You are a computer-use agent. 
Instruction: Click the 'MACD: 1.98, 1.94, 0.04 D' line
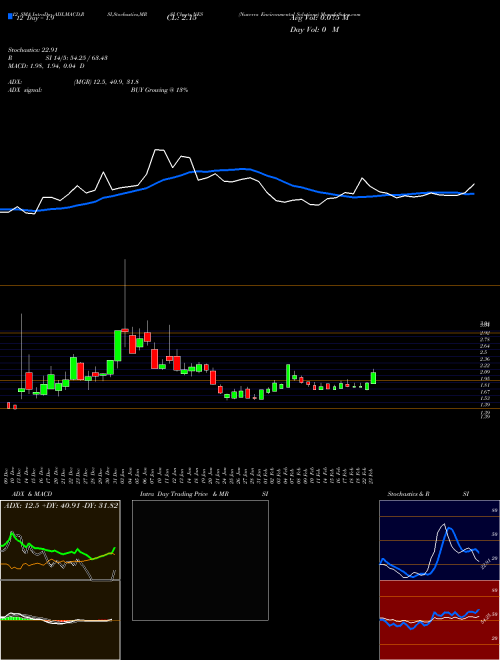46,66
